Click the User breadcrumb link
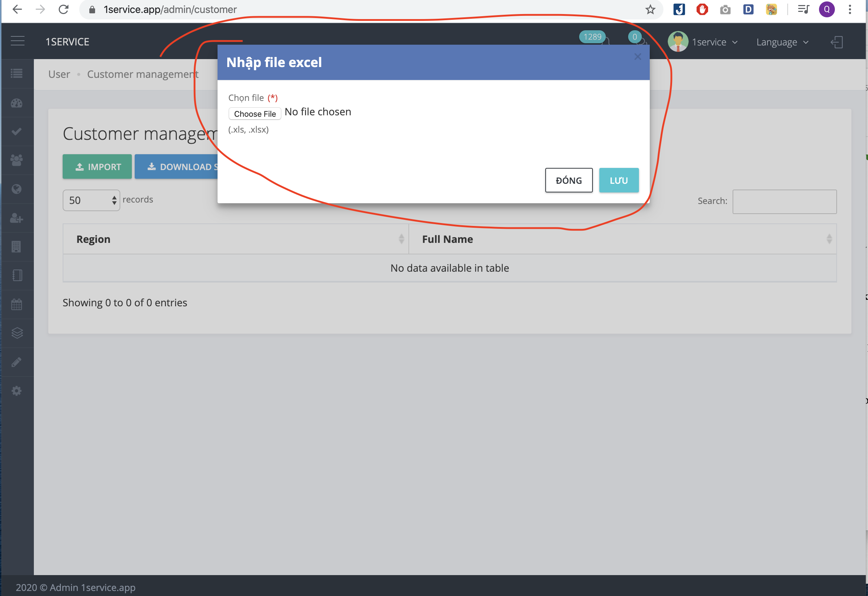Image resolution: width=868 pixels, height=596 pixels. (x=59, y=74)
